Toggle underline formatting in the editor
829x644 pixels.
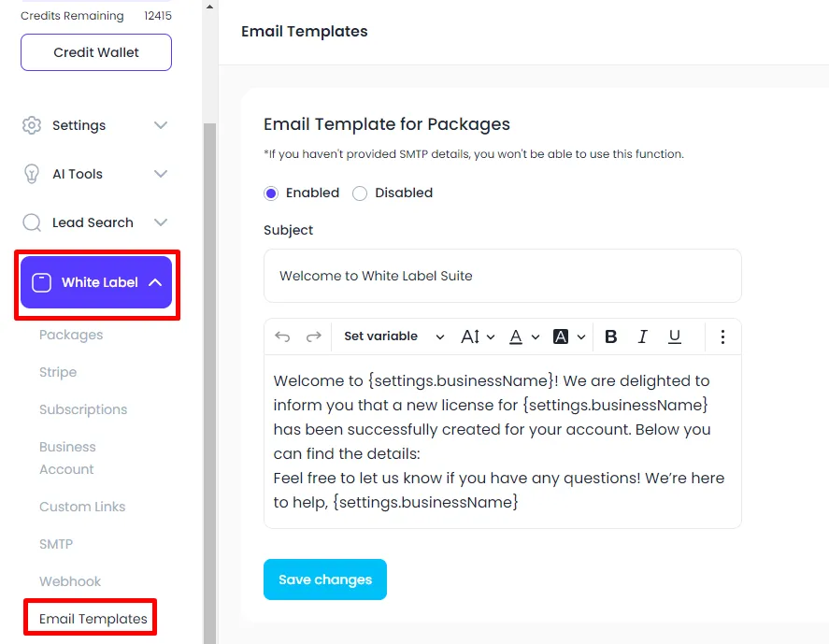click(x=674, y=336)
